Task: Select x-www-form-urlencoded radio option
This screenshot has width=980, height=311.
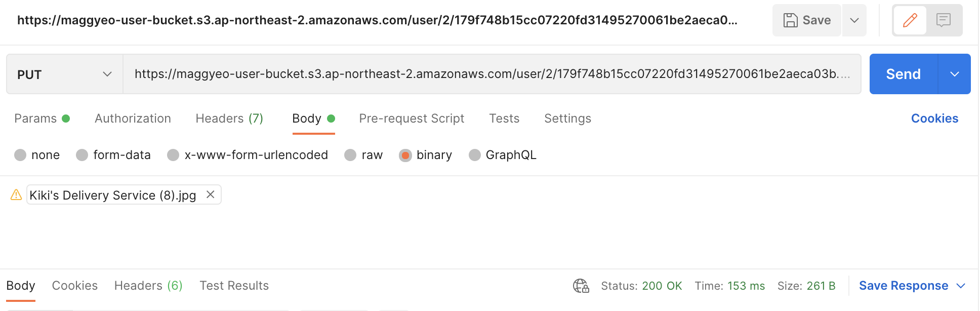Action: click(173, 155)
